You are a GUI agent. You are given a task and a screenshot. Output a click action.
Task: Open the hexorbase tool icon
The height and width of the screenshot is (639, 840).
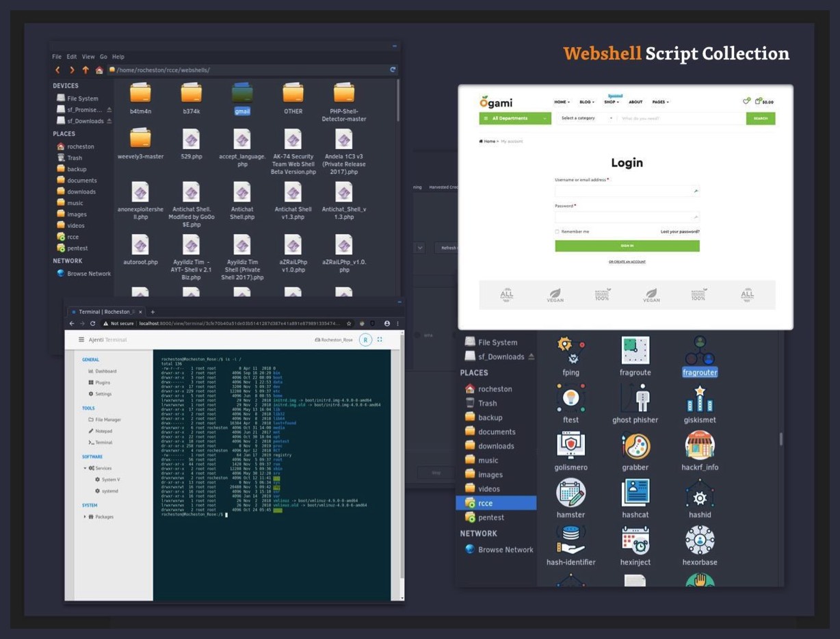[x=700, y=540]
